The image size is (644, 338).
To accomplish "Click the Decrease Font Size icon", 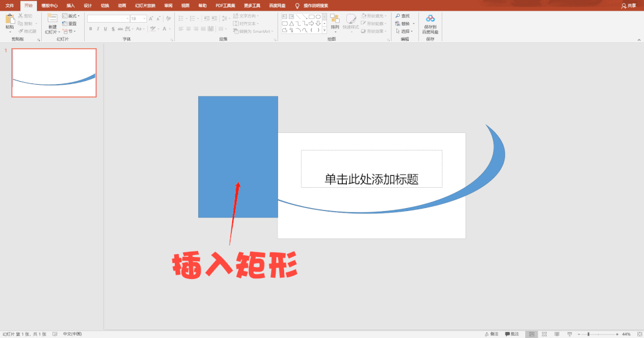I will tap(159, 18).
